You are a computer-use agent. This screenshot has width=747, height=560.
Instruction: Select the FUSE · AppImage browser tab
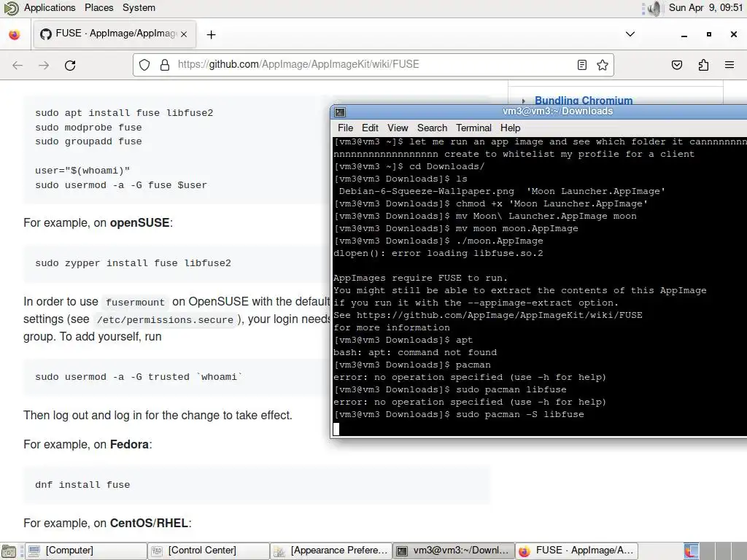(x=115, y=34)
